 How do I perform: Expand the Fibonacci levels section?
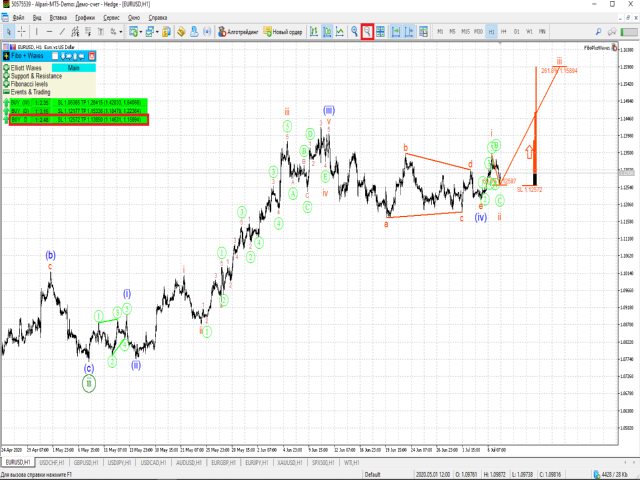6,84
